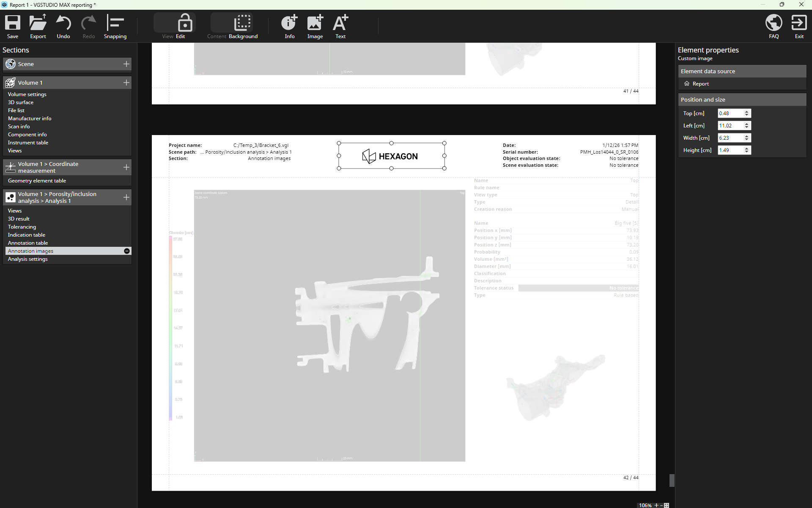Expand the Scene section plus
The image size is (812, 508).
point(126,64)
